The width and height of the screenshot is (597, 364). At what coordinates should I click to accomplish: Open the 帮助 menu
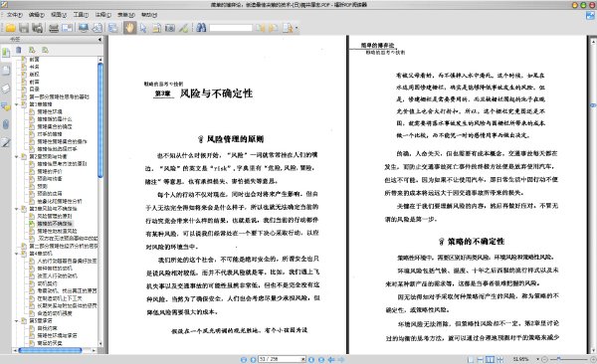coord(149,15)
